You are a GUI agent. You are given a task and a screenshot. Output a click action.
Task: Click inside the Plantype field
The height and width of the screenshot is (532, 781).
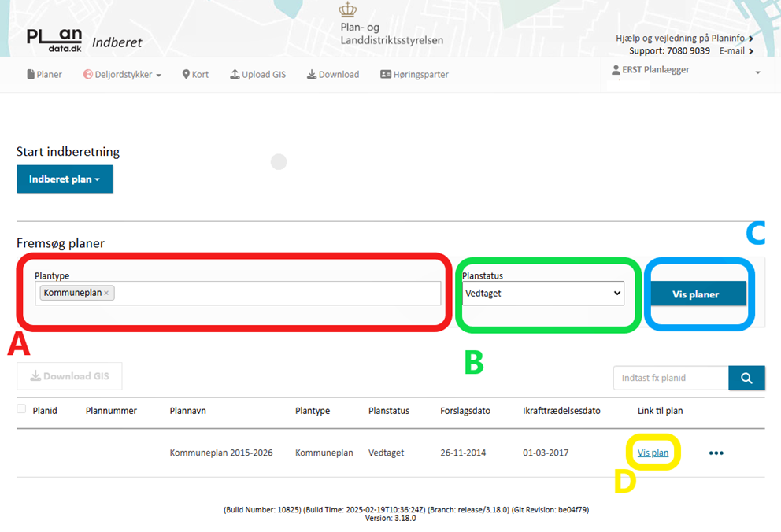(x=276, y=293)
